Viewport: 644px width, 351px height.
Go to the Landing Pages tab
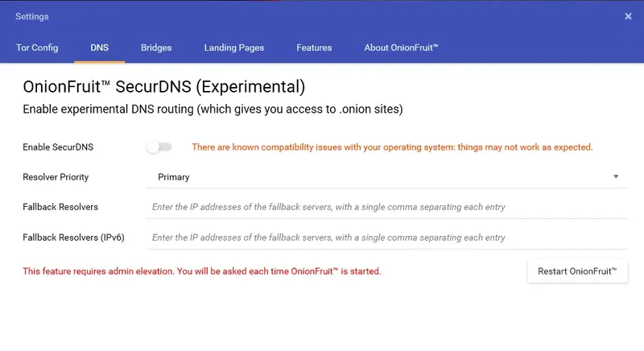click(234, 48)
